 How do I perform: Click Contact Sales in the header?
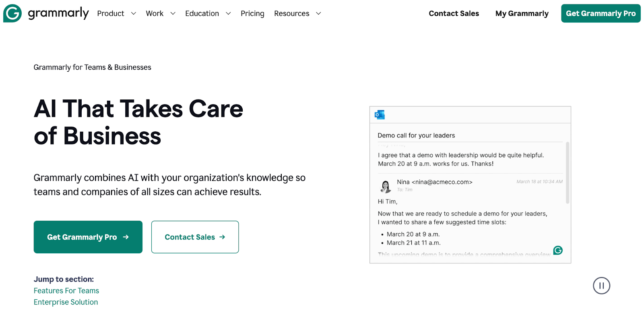[x=454, y=13]
